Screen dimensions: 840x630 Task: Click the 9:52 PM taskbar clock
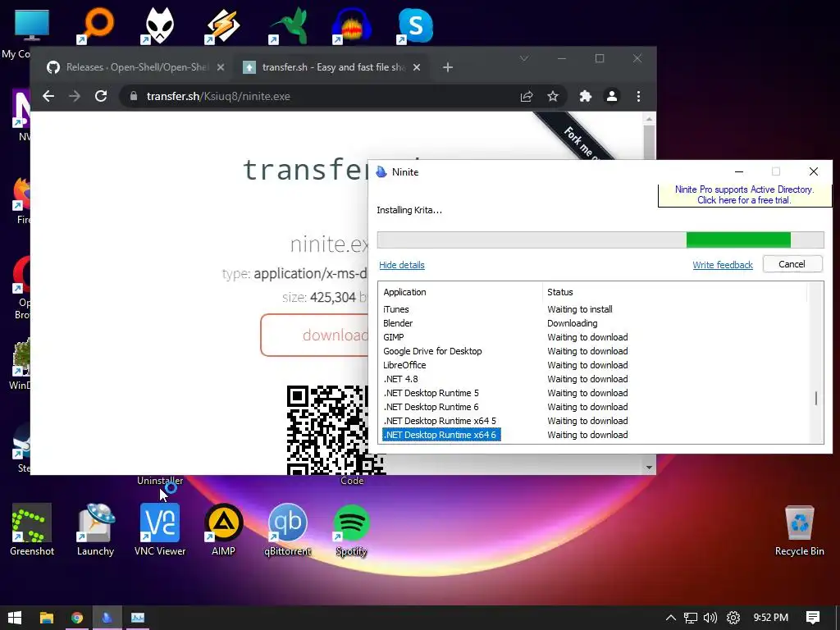770,618
